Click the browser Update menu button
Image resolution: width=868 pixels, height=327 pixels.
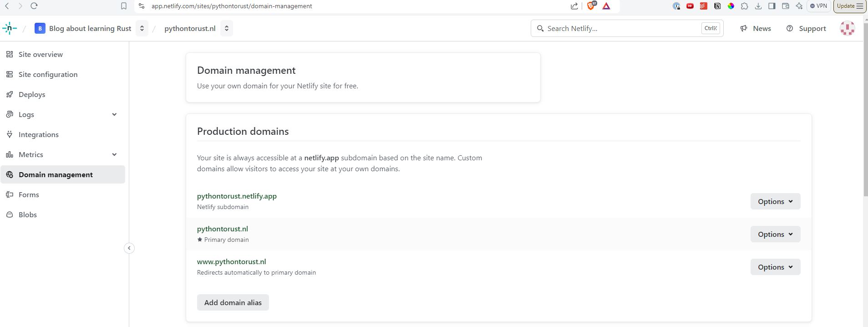(850, 6)
